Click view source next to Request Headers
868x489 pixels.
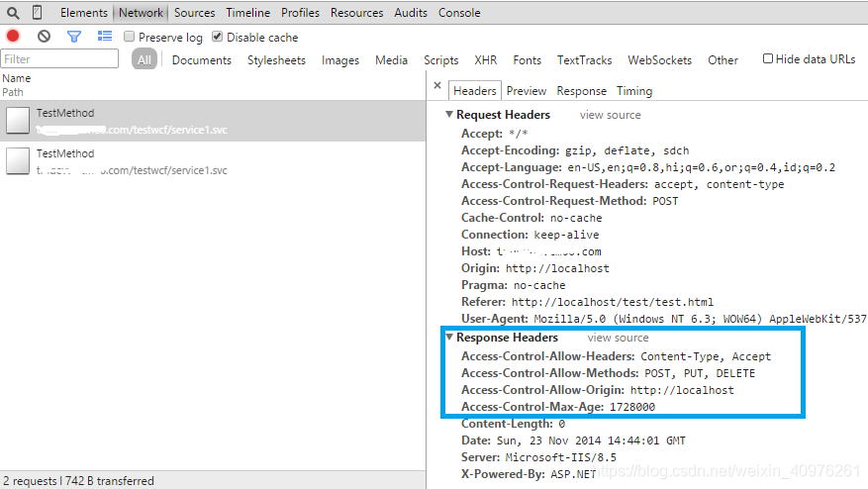pyautogui.click(x=610, y=115)
